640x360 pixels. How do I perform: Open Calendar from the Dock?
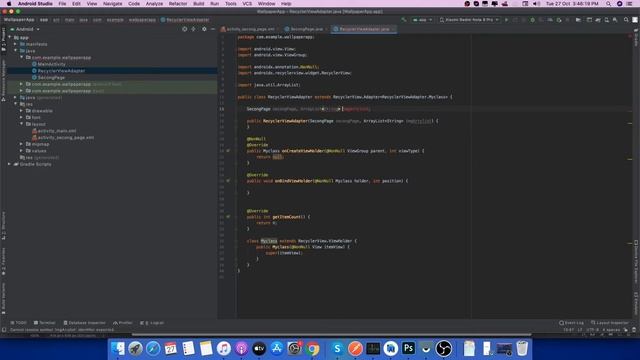click(171, 349)
